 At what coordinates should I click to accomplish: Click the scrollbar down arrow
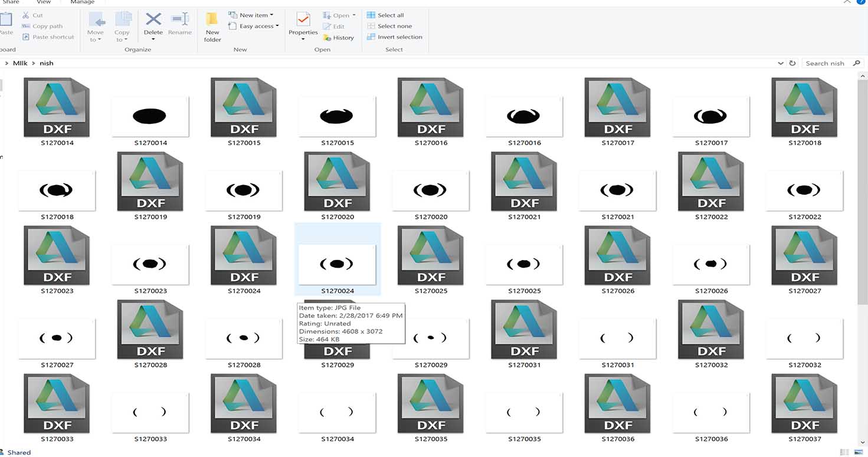coord(863,442)
